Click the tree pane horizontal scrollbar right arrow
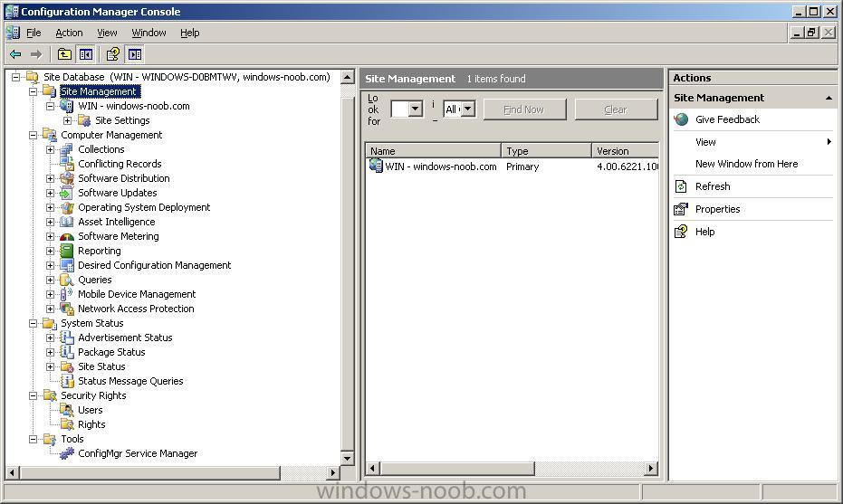The image size is (843, 504). 333,473
